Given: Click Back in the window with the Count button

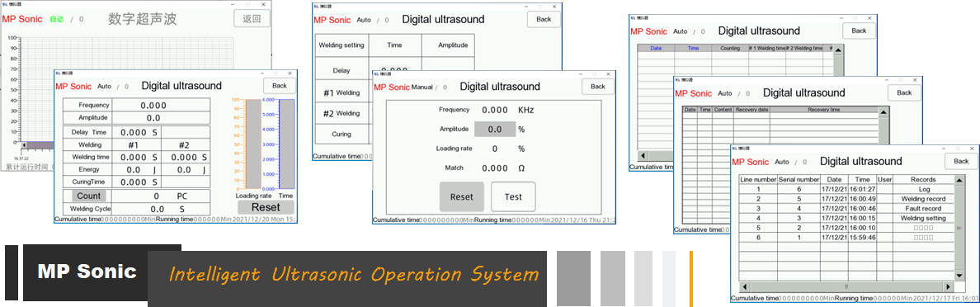Looking at the screenshot, I should 280,86.
